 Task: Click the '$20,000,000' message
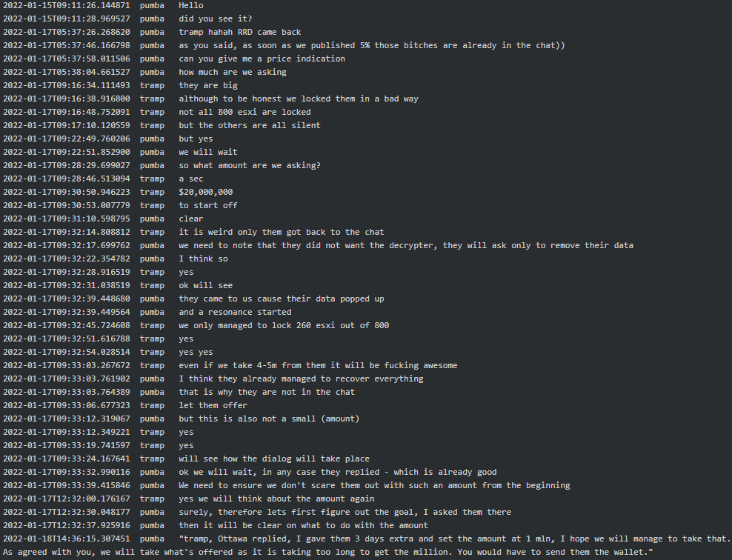click(x=205, y=192)
